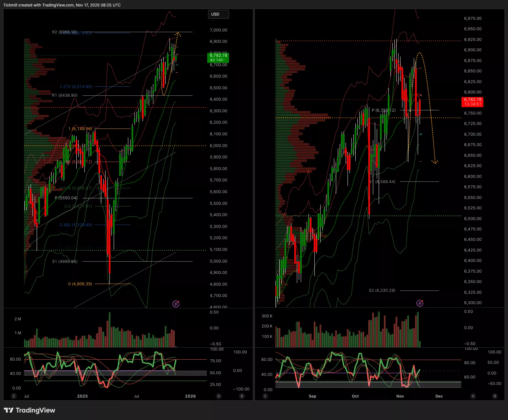
Task: Click the Z timezone button on right chart
Action: [265, 396]
